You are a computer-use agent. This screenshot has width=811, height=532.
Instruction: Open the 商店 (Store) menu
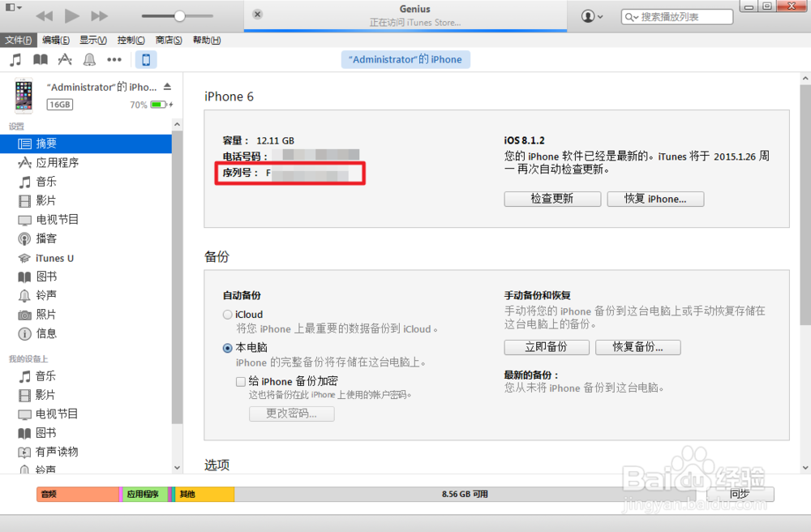pyautogui.click(x=168, y=40)
